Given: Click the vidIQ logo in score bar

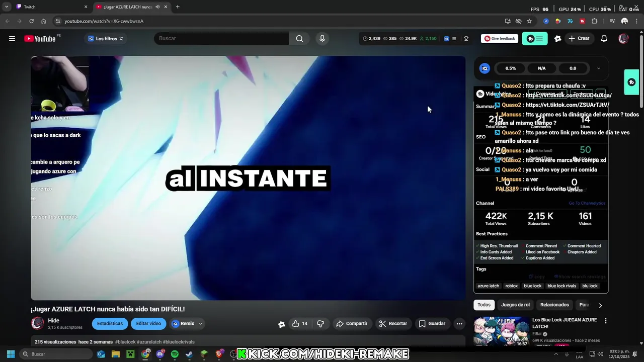Looking at the screenshot, I should coord(485,68).
